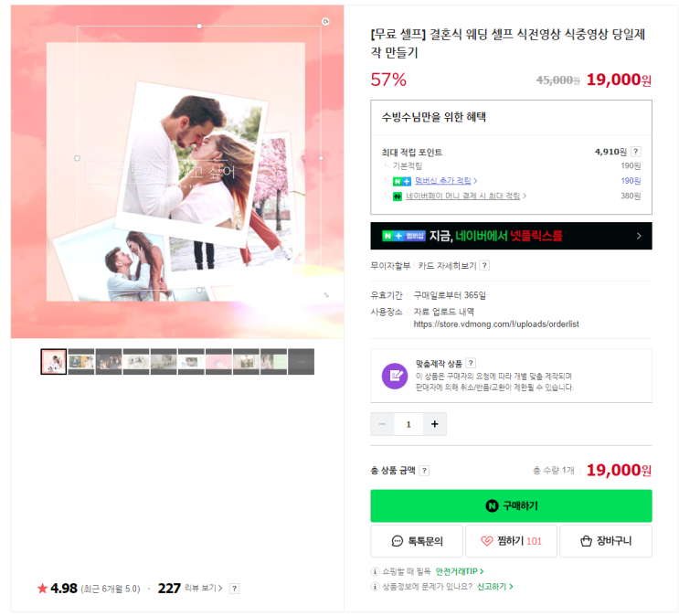Open help icon next to 총 상품 금액

[425, 471]
